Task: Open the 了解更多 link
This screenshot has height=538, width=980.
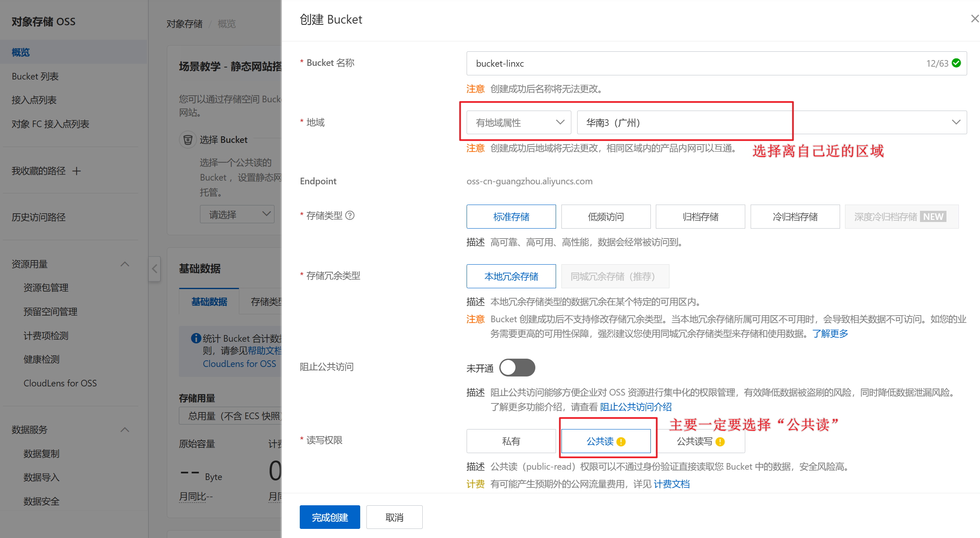Action: click(830, 333)
